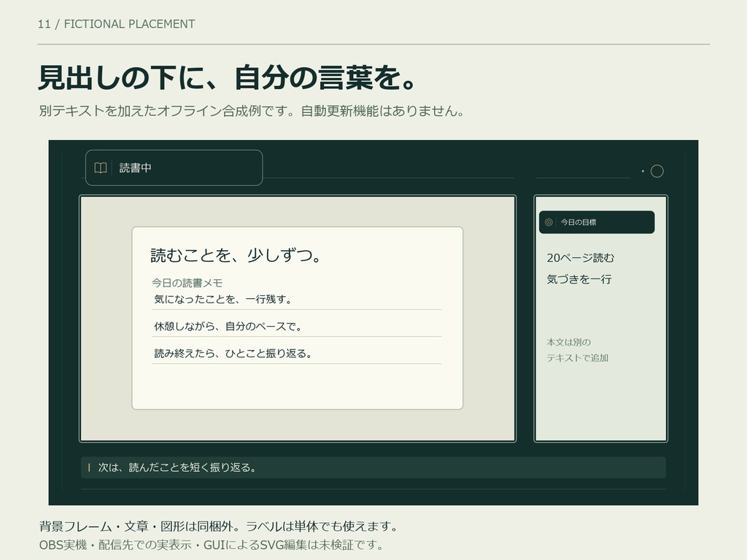Viewport: 747px width, 560px height.
Task: Click the 今日の読書メモ subheading
Action: point(187,283)
